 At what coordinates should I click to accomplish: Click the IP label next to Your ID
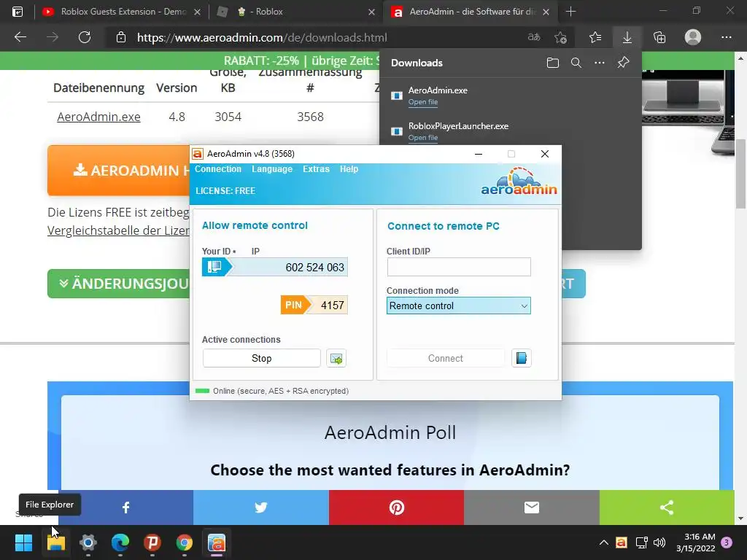[x=255, y=252]
